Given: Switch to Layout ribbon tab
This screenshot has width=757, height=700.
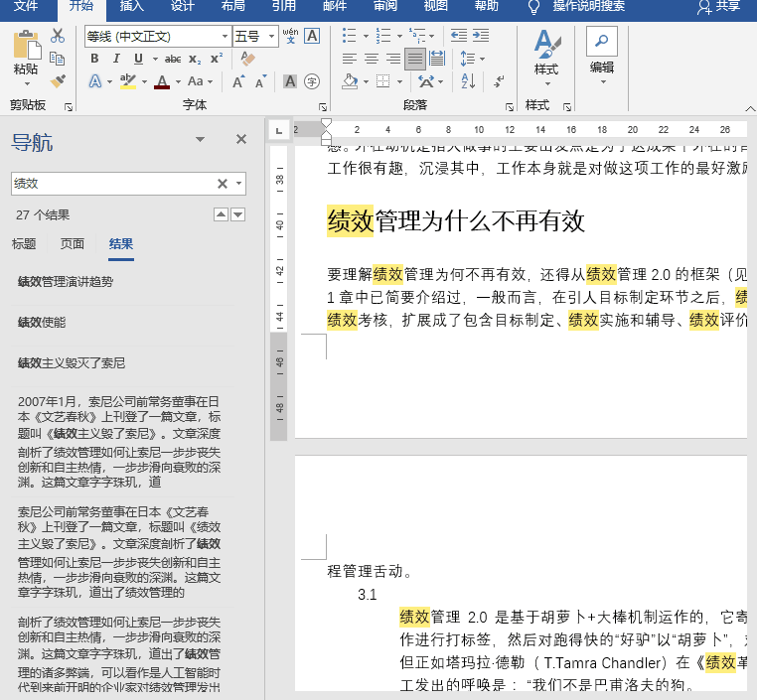Looking at the screenshot, I should 233,6.
